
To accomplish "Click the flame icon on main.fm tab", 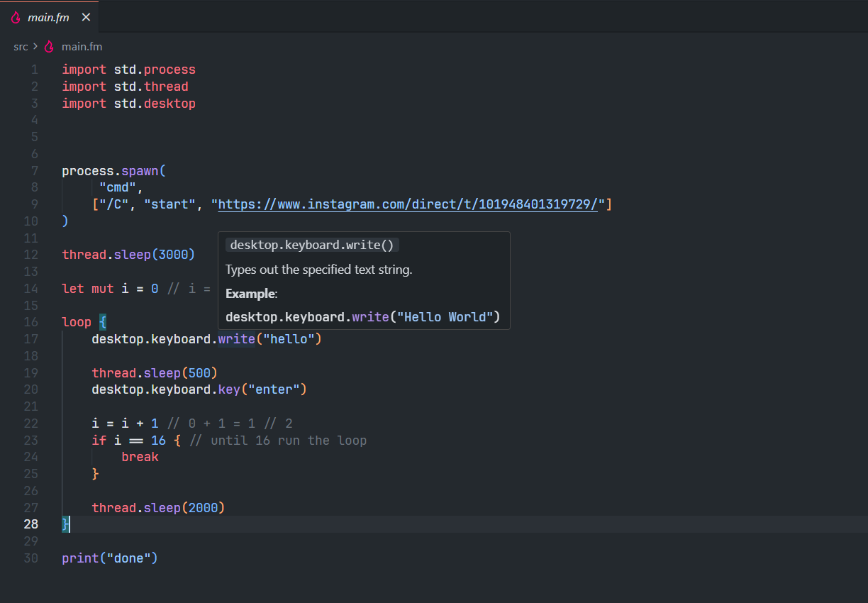I will click(x=16, y=17).
